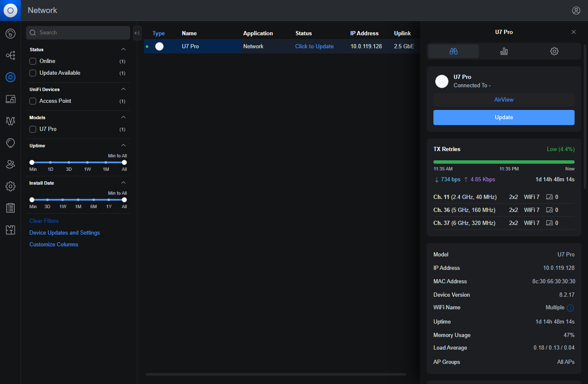Open the AirView link in the device panel
Screen dimensions: 588x384
point(504,100)
